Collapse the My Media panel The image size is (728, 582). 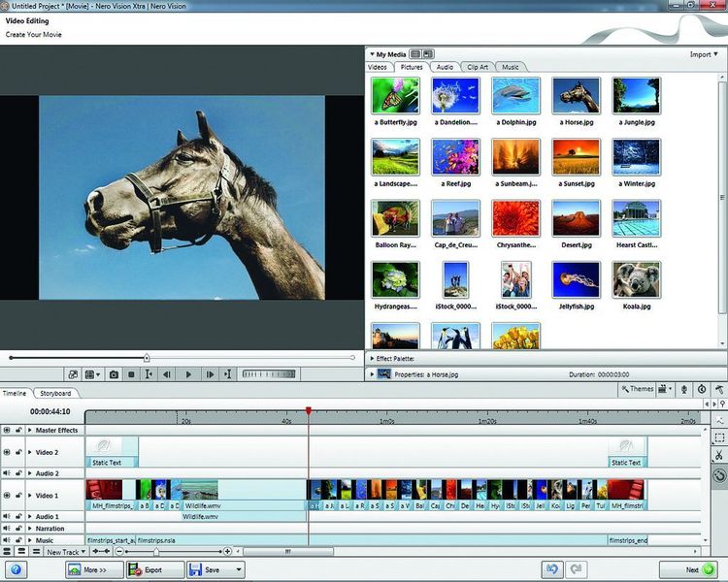tap(372, 54)
